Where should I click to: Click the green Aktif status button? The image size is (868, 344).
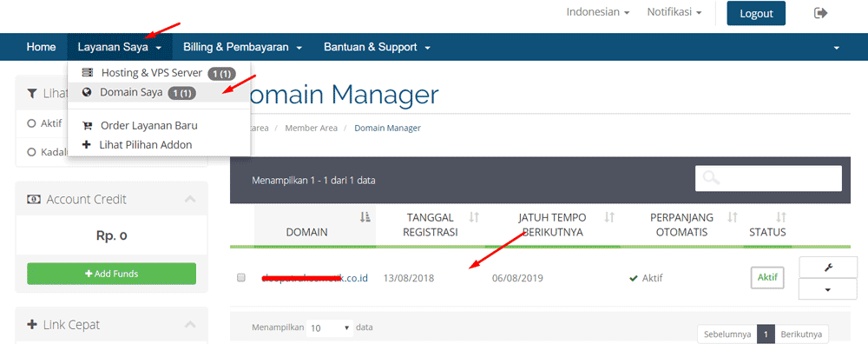767,277
